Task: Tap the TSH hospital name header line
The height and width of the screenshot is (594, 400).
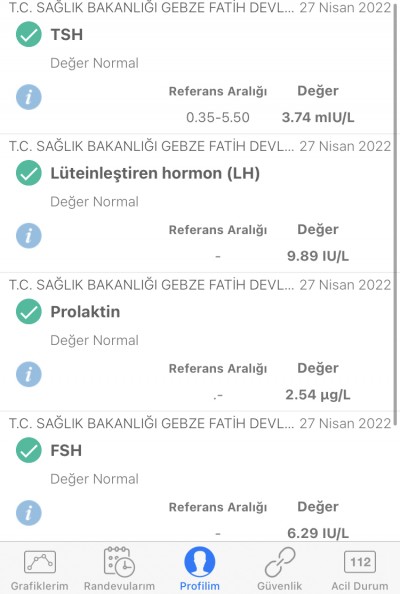Action: (152, 8)
